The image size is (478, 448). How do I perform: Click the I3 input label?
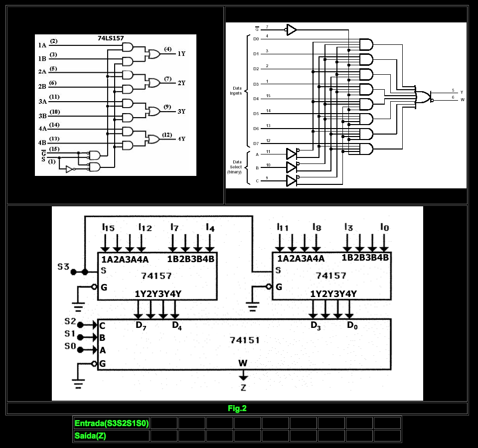click(349, 227)
